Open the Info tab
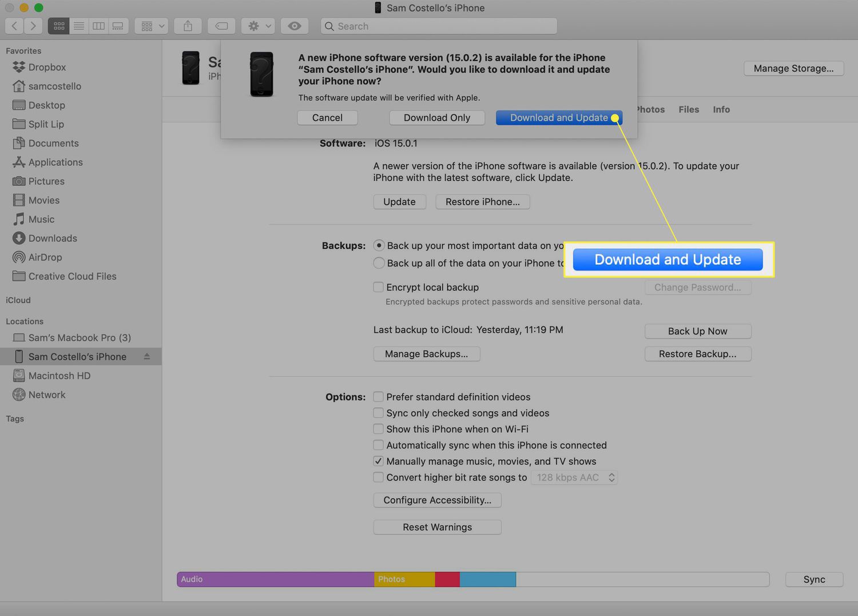 (721, 109)
